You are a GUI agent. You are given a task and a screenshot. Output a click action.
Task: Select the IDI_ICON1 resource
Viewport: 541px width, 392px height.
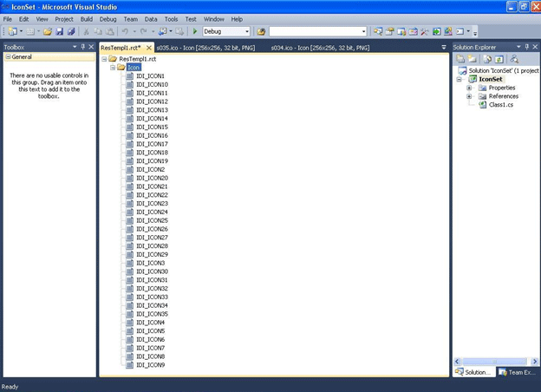click(151, 76)
